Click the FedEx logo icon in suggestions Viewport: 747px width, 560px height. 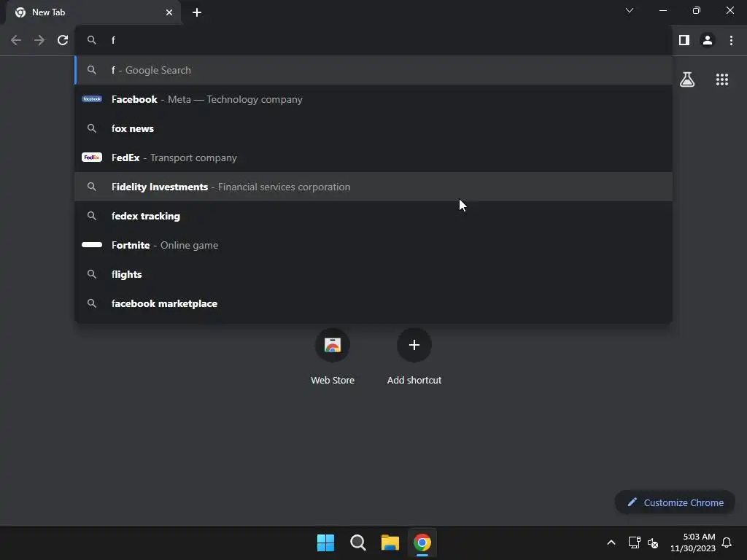coord(91,157)
